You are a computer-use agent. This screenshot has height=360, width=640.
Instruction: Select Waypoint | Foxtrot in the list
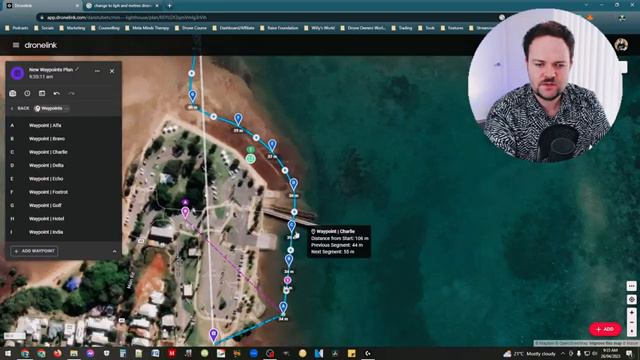(63, 192)
